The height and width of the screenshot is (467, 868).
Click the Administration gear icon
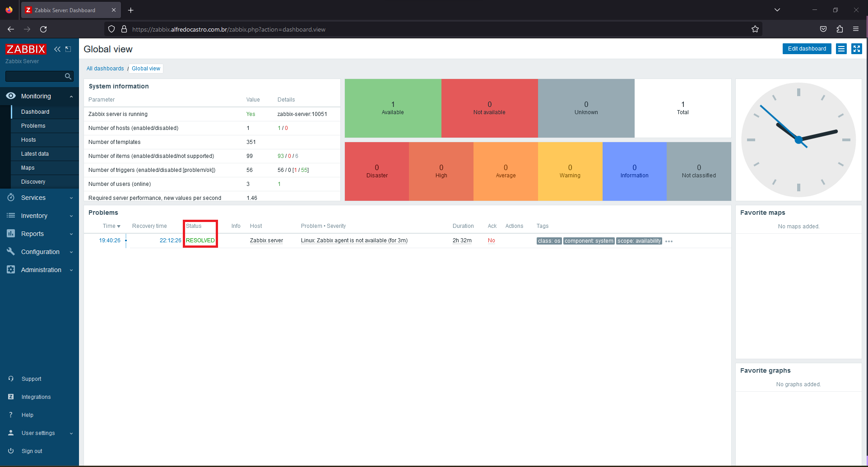coord(11,270)
